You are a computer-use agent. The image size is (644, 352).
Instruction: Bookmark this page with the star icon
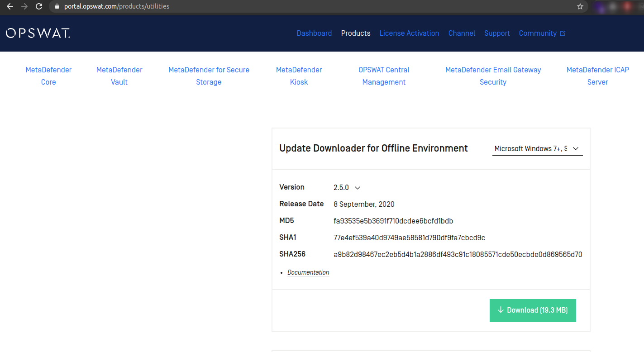tap(580, 6)
